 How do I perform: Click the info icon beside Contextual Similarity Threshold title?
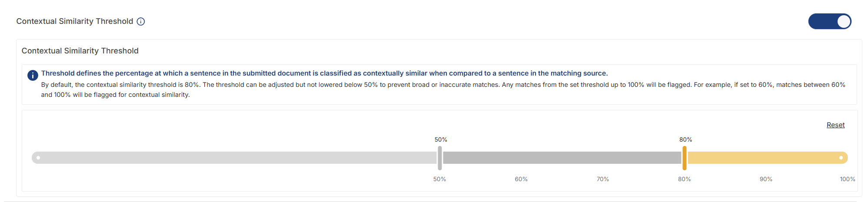click(141, 22)
